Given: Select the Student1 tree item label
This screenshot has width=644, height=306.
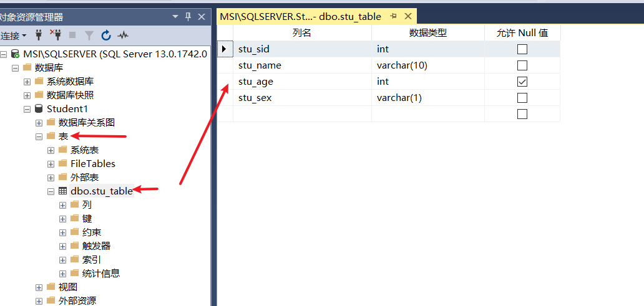Looking at the screenshot, I should 67,108.
